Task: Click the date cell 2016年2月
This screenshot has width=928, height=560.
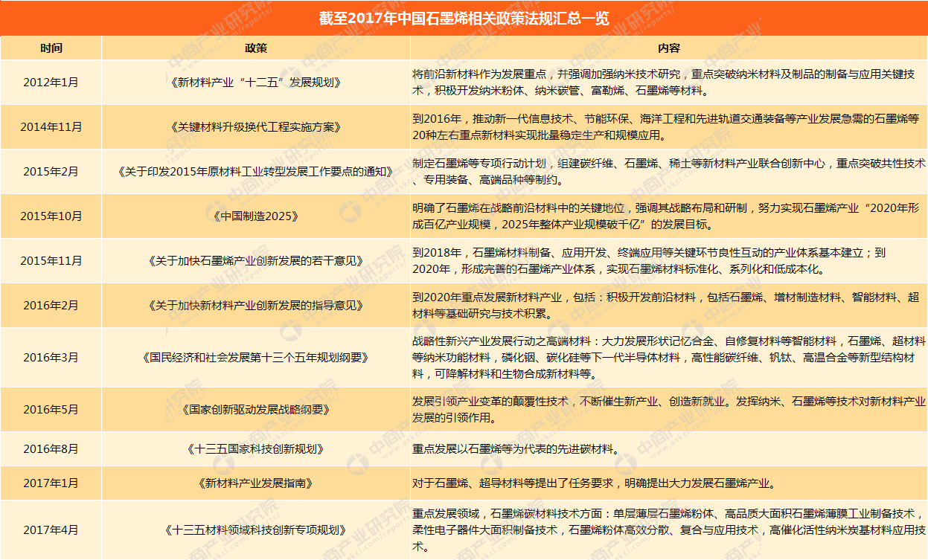Action: tap(51, 306)
